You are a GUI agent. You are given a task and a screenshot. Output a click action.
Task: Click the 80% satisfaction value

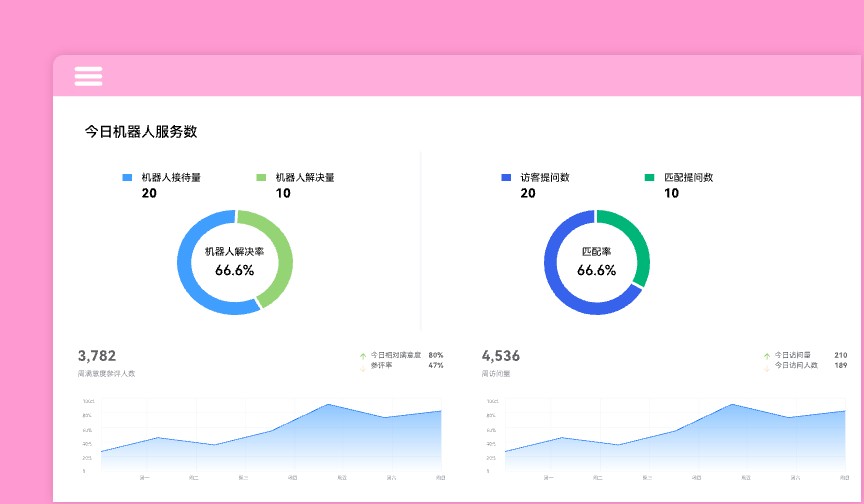point(436,355)
